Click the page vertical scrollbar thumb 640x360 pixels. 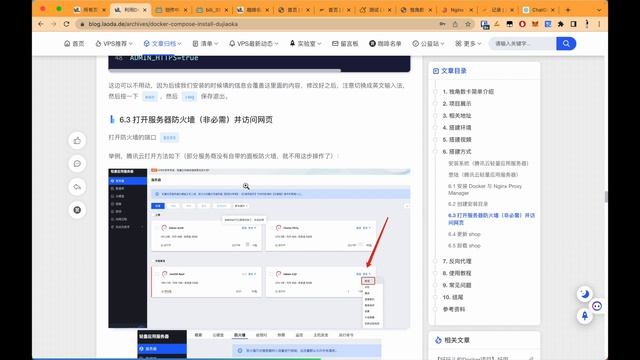606,197
